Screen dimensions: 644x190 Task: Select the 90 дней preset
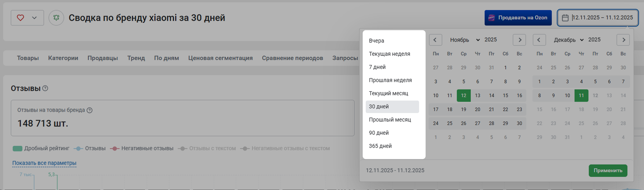379,133
